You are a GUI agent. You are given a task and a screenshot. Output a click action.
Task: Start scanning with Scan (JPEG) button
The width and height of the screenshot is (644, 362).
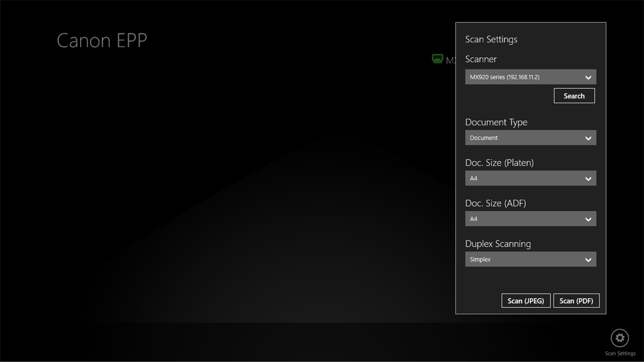point(526,301)
